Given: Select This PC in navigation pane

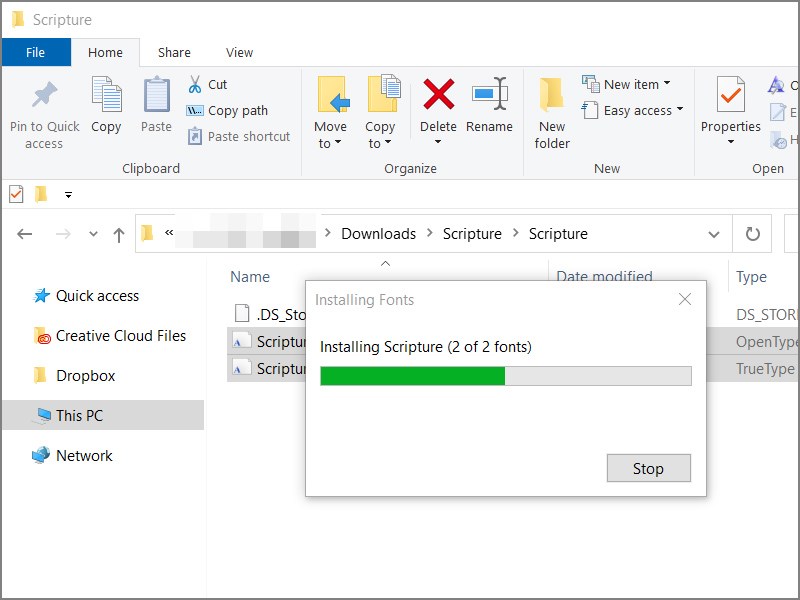Looking at the screenshot, I should coord(103,415).
